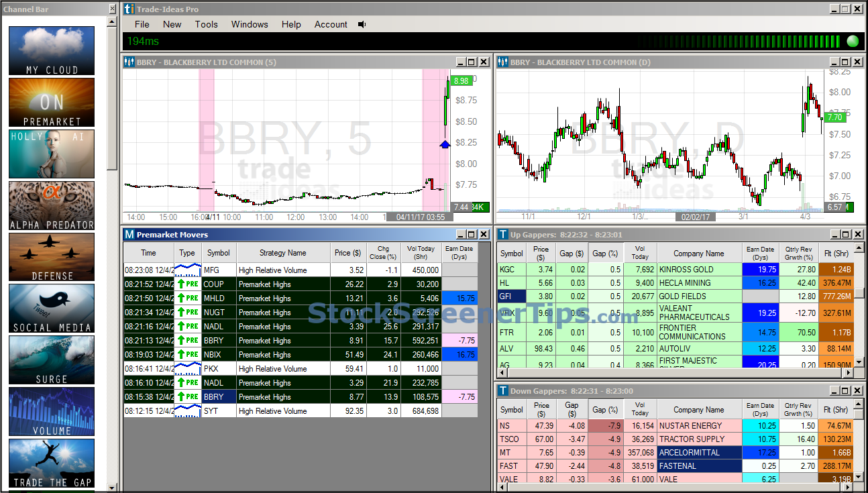The height and width of the screenshot is (493, 868).
Task: Select the MFG row in Premarket Movers
Action: [301, 270]
